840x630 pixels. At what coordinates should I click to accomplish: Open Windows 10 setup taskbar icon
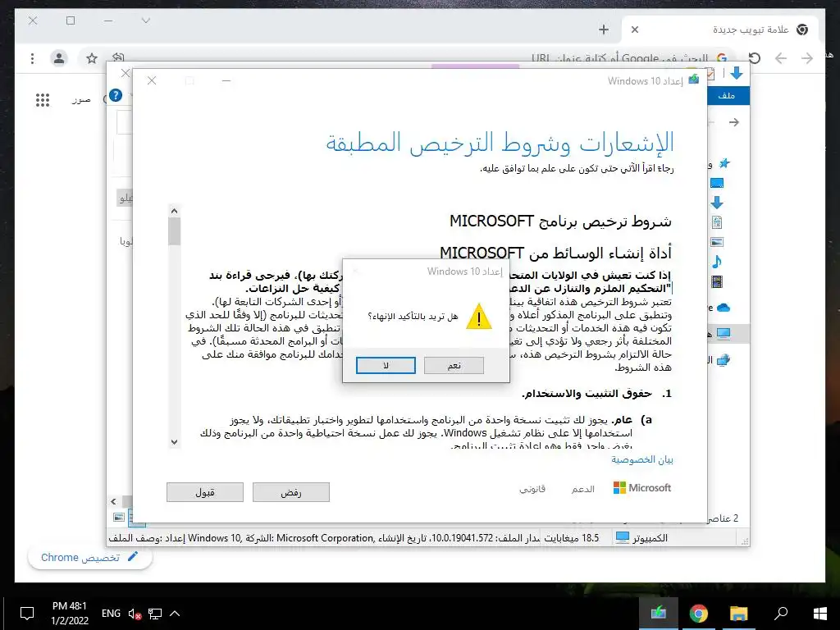click(659, 614)
